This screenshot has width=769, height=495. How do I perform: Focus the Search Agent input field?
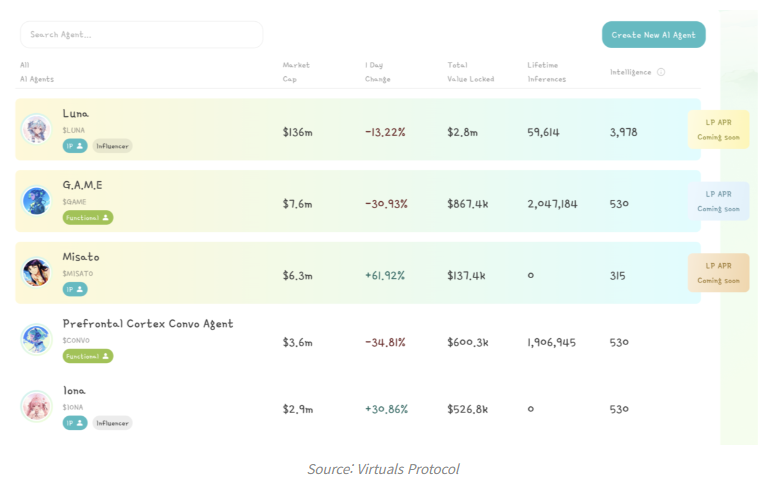point(141,35)
